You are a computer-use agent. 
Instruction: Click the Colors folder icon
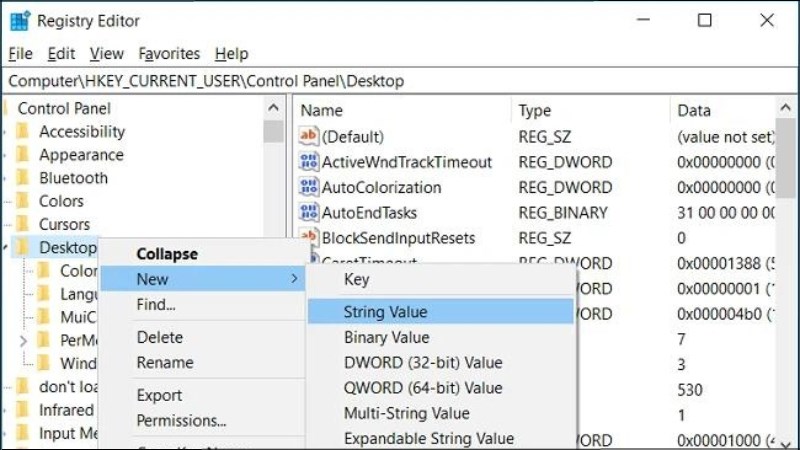pyautogui.click(x=22, y=201)
